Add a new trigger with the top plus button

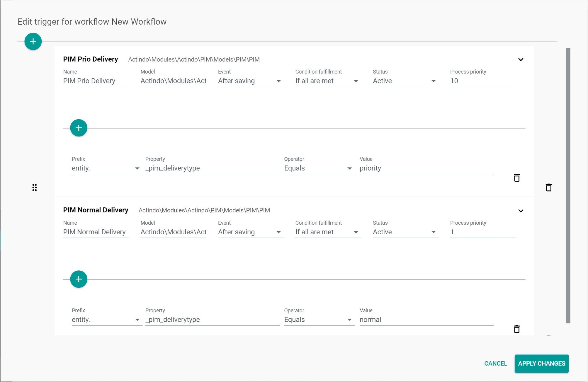33,42
